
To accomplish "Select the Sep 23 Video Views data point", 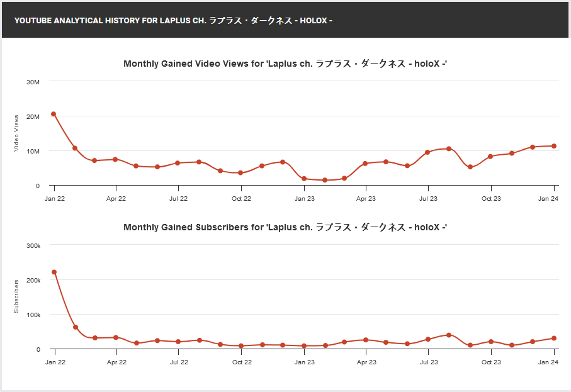I will tap(470, 167).
